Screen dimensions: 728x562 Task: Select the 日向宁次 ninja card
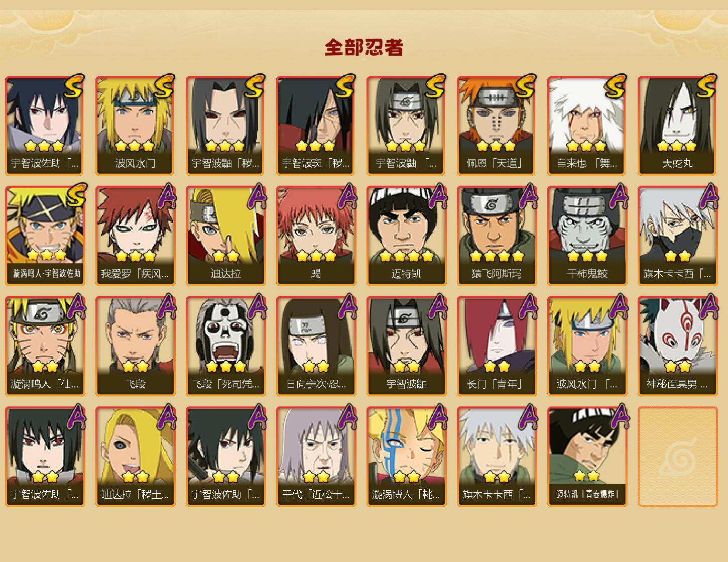click(x=316, y=346)
